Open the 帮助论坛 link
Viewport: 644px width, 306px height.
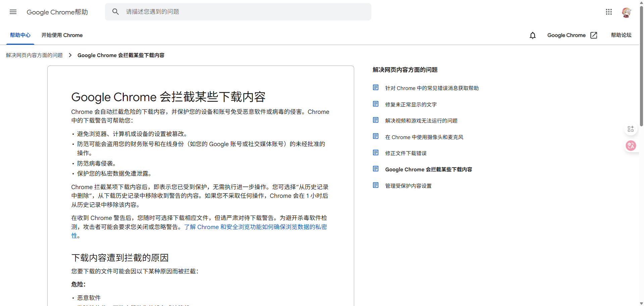coord(621,35)
